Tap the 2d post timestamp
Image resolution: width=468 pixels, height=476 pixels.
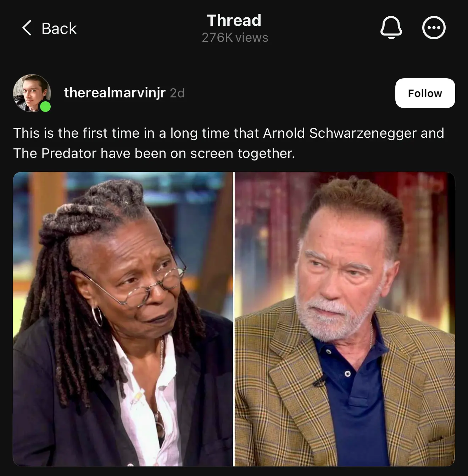click(177, 93)
